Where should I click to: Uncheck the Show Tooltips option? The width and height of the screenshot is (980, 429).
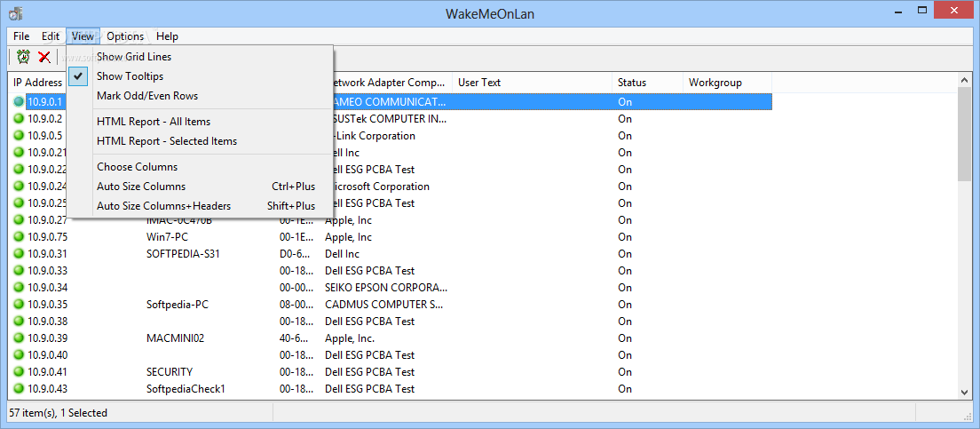pos(130,76)
